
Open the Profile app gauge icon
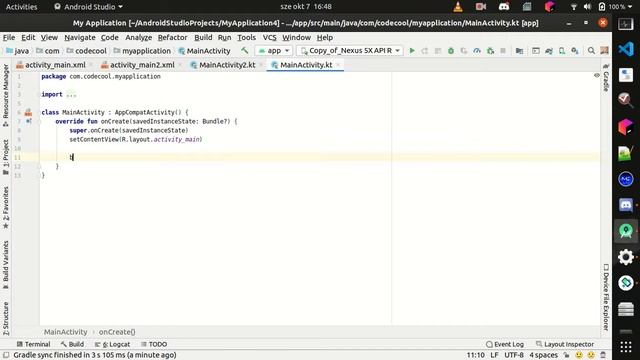click(x=477, y=51)
